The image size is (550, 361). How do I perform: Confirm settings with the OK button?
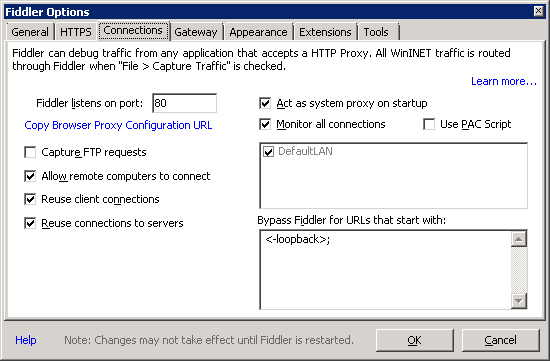click(x=415, y=340)
